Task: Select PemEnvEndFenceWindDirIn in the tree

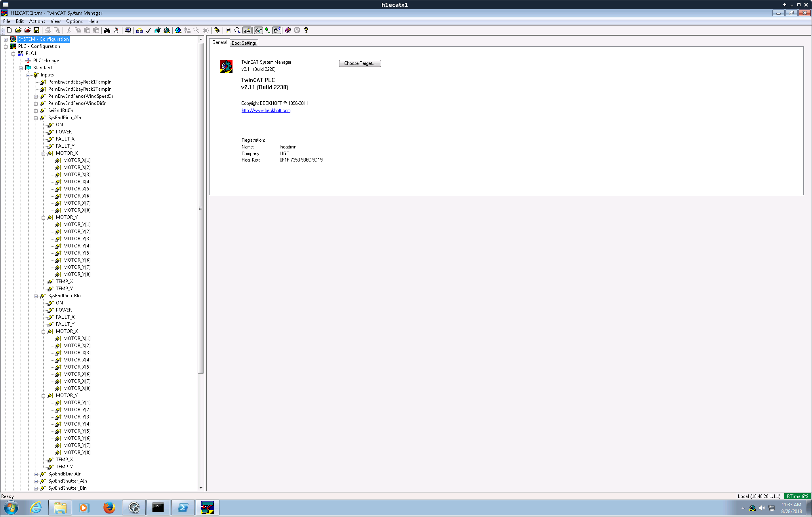Action: (77, 103)
